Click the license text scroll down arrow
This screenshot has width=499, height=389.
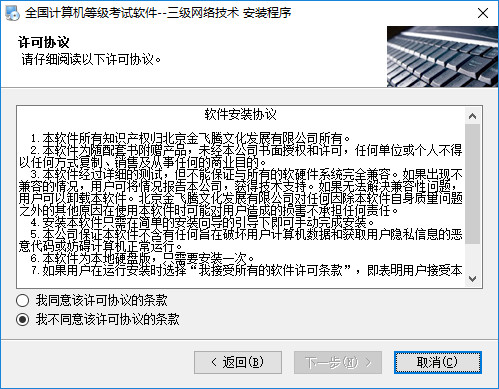click(x=472, y=278)
